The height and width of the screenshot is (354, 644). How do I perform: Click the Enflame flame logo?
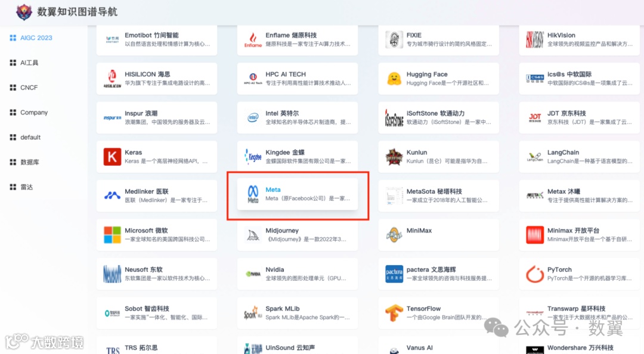[253, 40]
